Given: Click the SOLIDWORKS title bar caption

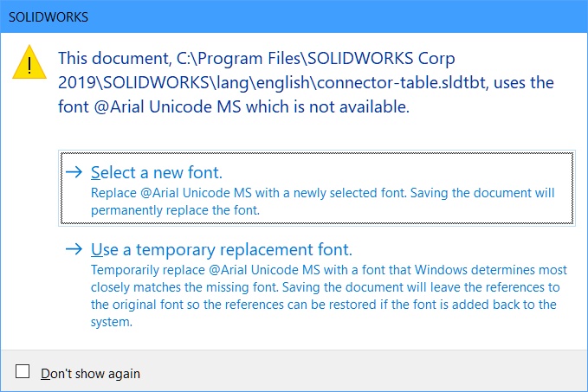Looking at the screenshot, I should (48, 16).
